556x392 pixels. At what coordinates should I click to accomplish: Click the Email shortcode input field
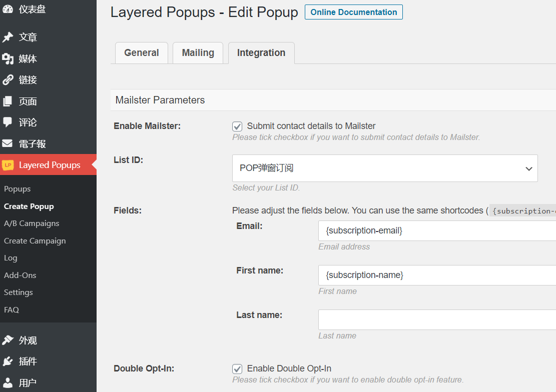tap(437, 230)
